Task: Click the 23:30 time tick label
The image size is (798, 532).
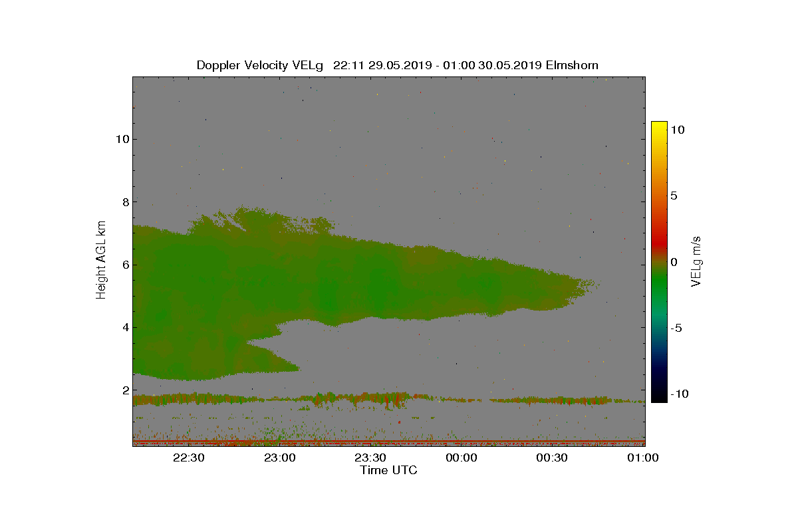Action: (x=370, y=458)
